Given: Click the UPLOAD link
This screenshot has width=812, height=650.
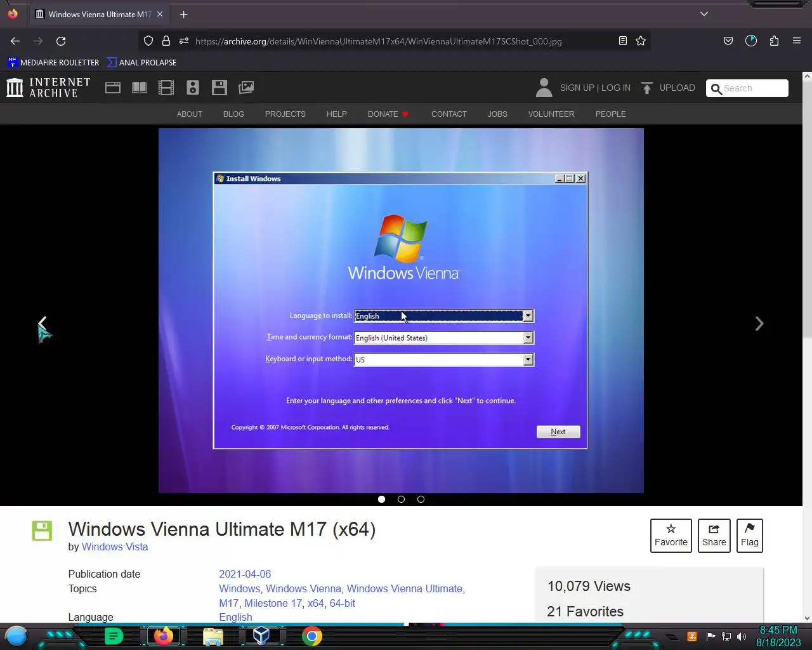Looking at the screenshot, I should [x=677, y=88].
